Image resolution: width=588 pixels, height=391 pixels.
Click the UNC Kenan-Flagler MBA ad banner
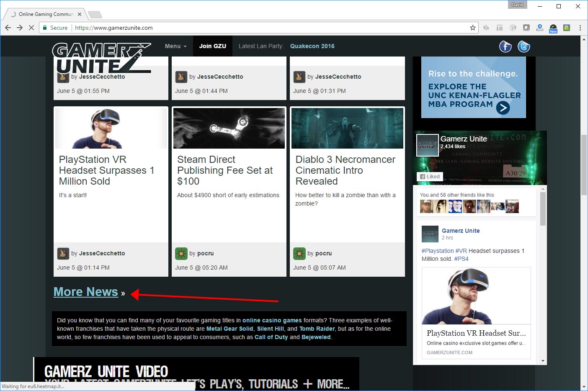(473, 87)
